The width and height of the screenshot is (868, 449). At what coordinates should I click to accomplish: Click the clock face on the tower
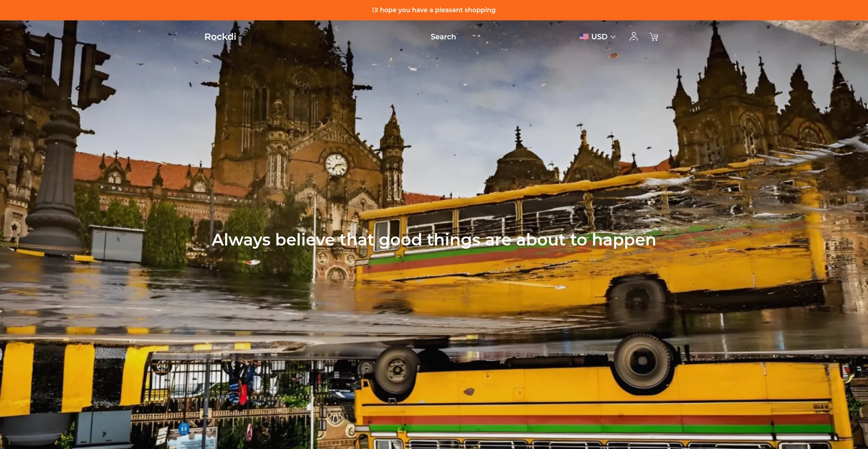[x=336, y=165]
